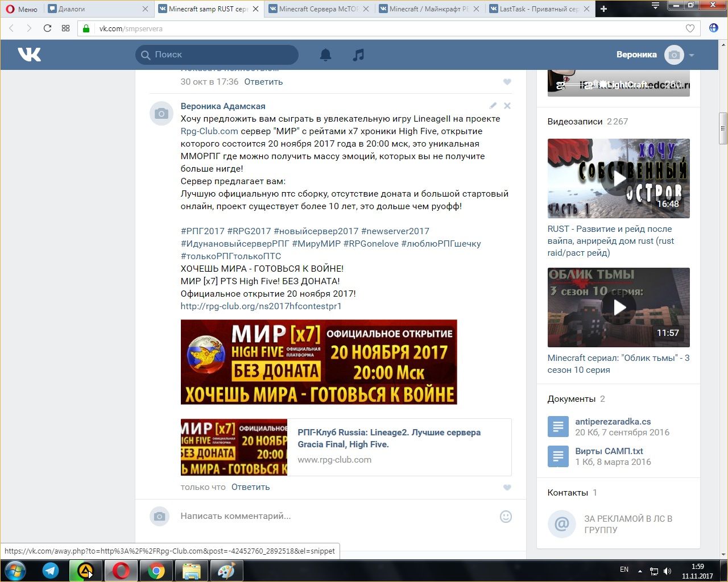Close the Диалоги tab
728x582 pixels.
click(145, 9)
